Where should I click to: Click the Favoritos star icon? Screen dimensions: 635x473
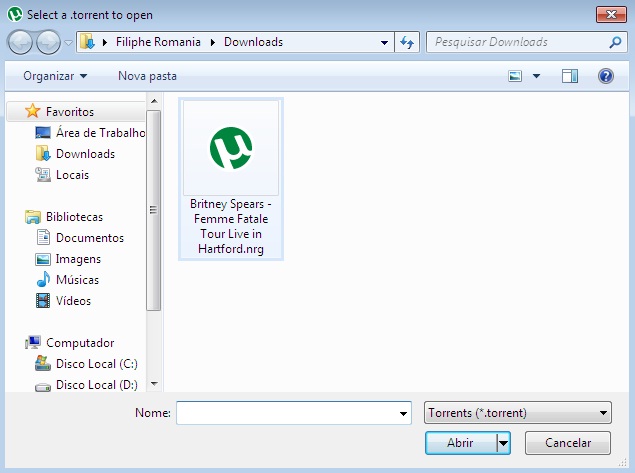(32, 111)
